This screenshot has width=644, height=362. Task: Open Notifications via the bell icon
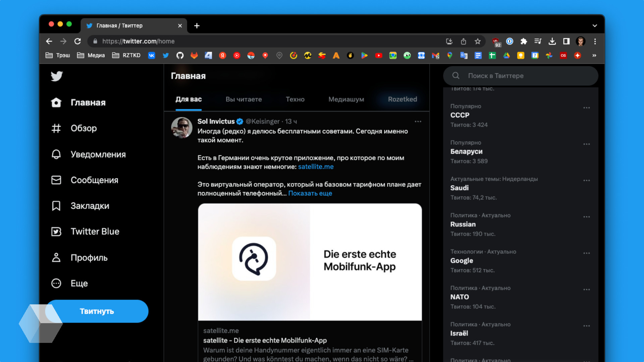pos(56,154)
